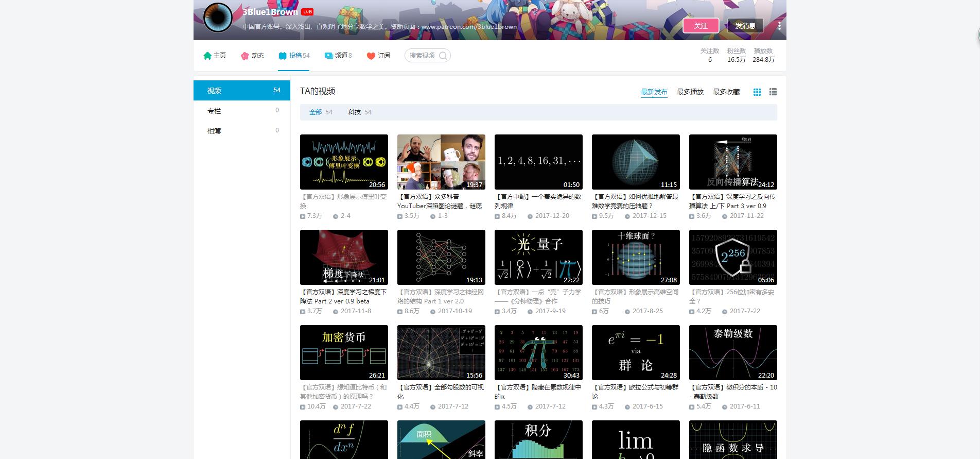980x459 pixels.
Task: Click title 深度学习之神经网络的结构 Part 1
Action: pos(441,296)
